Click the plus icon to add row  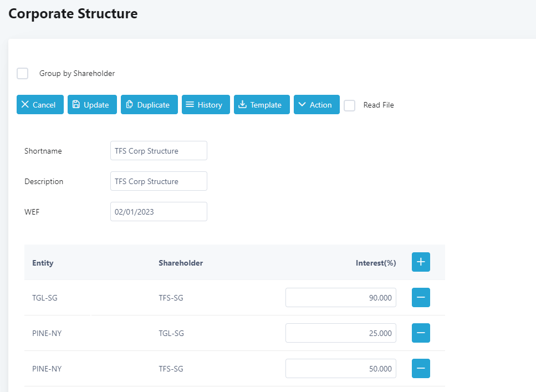[421, 262]
